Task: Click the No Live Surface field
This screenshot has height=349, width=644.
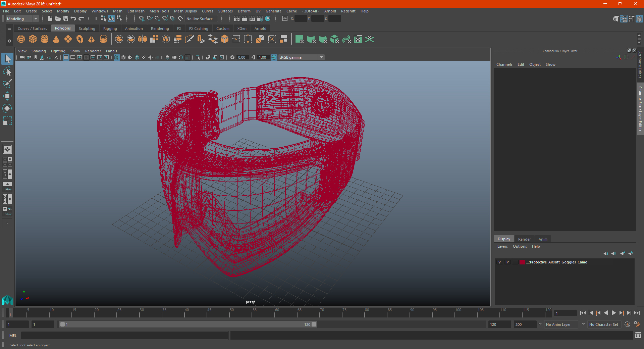Action: [201, 19]
